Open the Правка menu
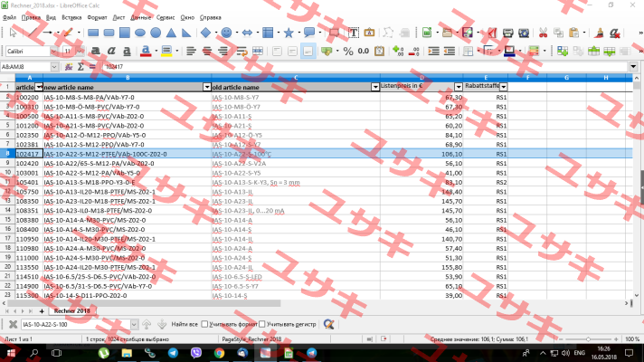Image resolution: width=644 pixels, height=362 pixels. (x=31, y=18)
